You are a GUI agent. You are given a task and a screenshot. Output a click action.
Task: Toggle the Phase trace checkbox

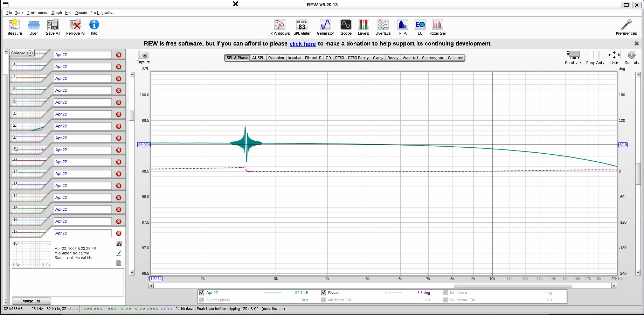pos(324,293)
